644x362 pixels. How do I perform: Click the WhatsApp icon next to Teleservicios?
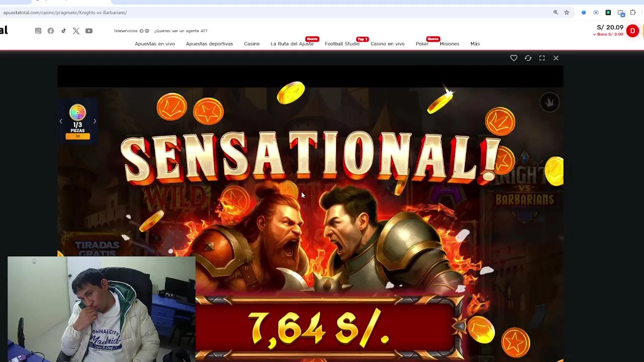[x=141, y=31]
